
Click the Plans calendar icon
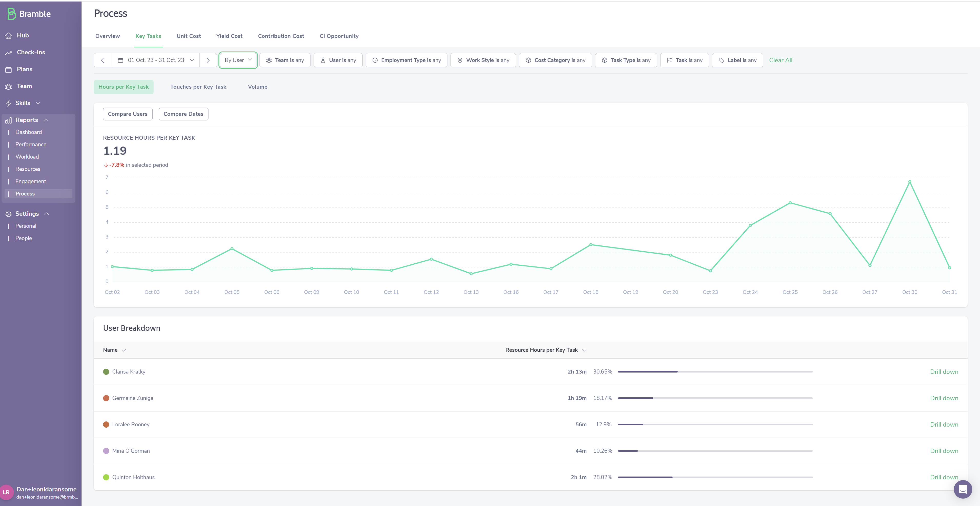pos(8,70)
